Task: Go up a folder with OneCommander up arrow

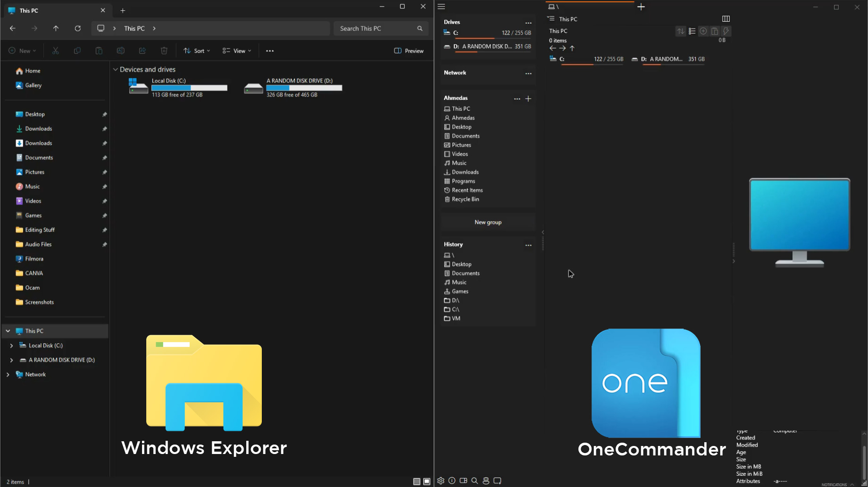Action: 572,48
